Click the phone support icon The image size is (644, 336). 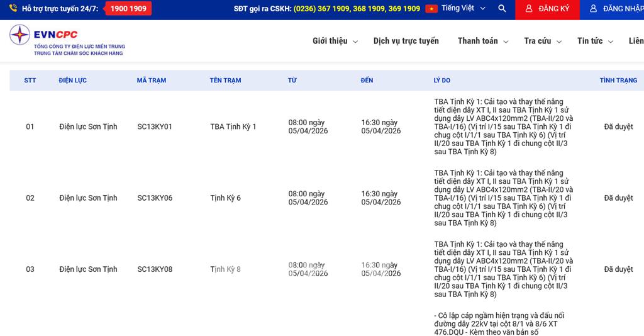pyautogui.click(x=13, y=9)
